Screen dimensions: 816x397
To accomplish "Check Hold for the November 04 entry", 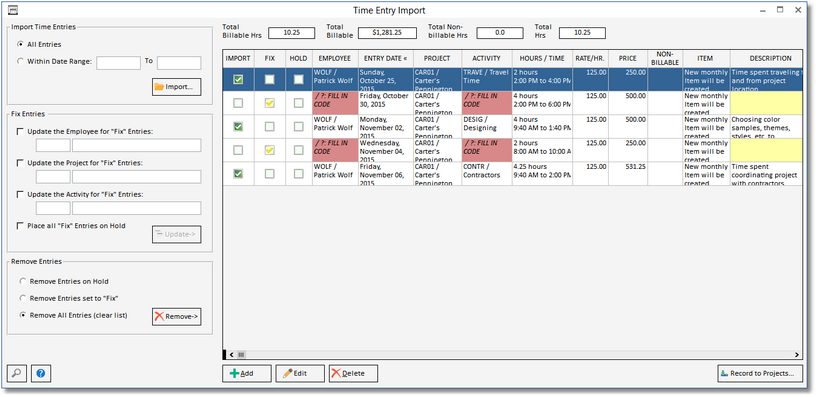I will coord(298,150).
